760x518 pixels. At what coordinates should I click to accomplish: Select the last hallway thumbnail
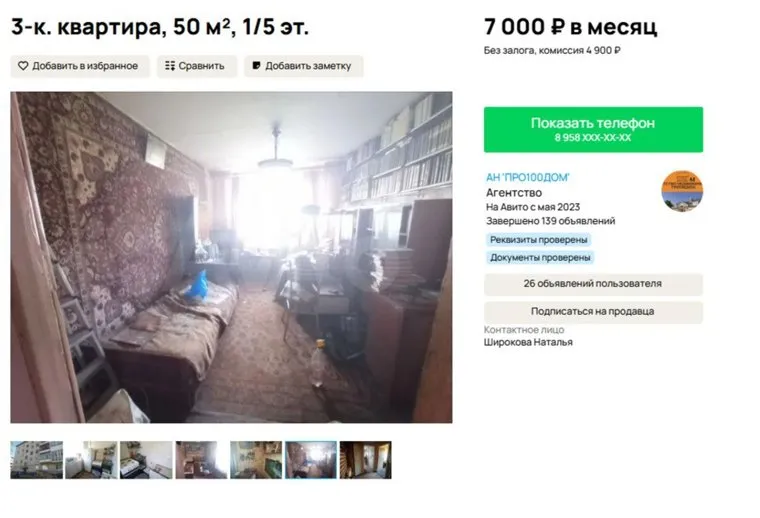click(365, 460)
